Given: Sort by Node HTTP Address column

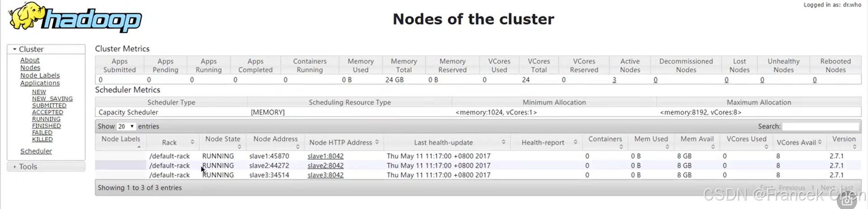Looking at the screenshot, I should click(377, 142).
